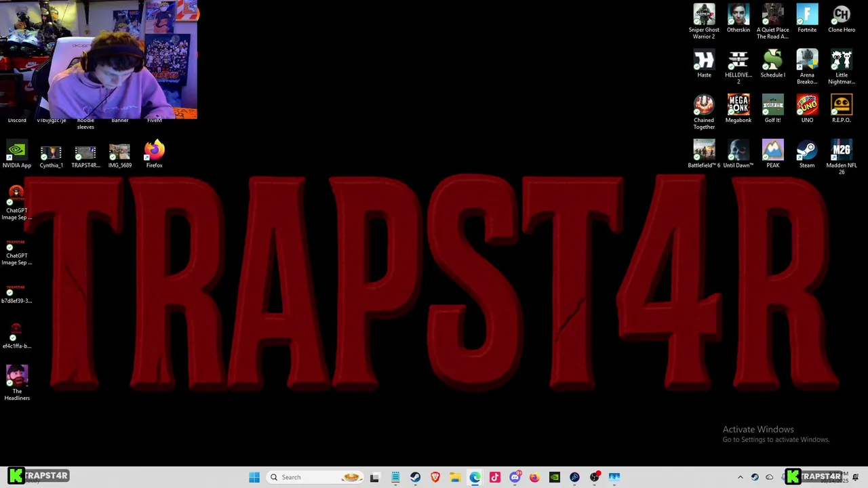Select HELLDIVERS 2 desktop shortcut
The height and width of the screenshot is (488, 868).
point(738,67)
